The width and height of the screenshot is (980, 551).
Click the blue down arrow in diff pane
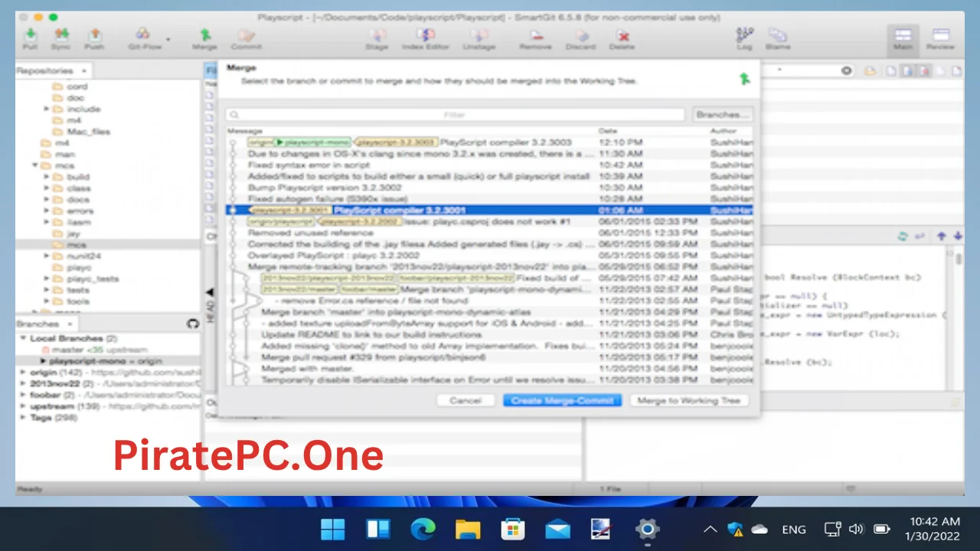point(958,236)
